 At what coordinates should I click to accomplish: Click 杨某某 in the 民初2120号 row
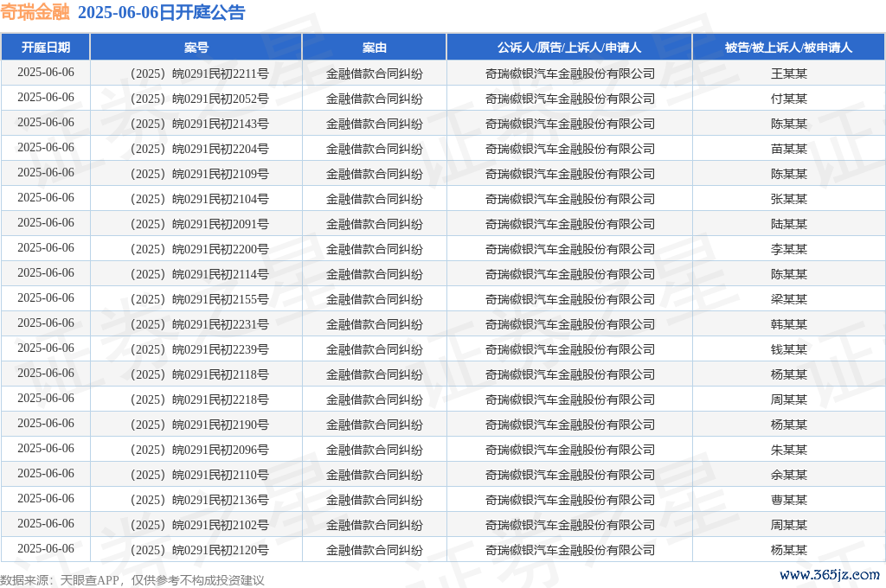tap(789, 550)
